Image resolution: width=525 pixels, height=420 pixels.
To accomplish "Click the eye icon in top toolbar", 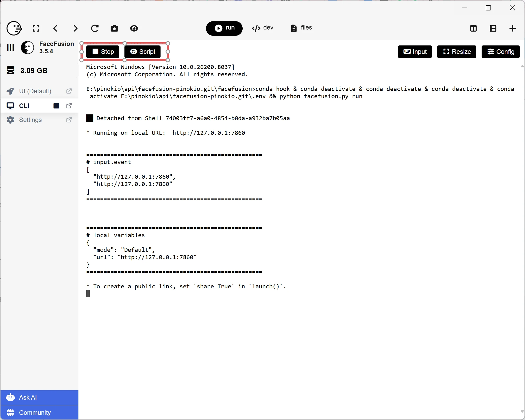I will pos(134,28).
